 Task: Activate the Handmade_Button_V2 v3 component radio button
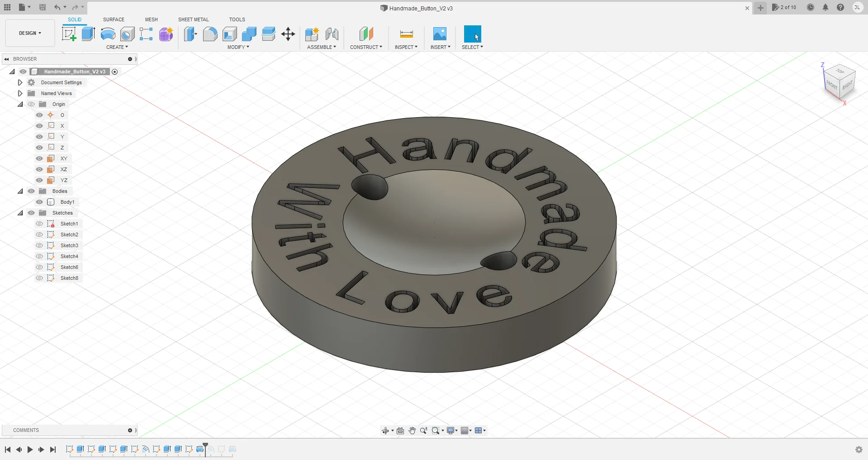tap(115, 72)
